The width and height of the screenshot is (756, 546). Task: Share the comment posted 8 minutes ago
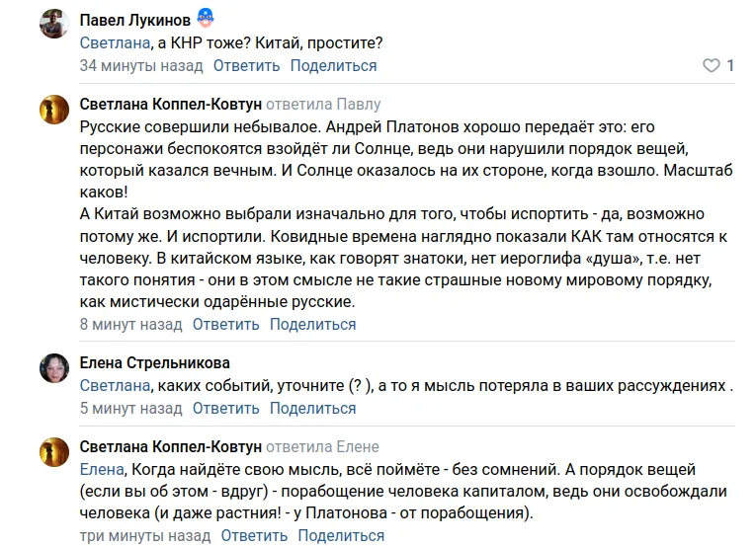[313, 324]
